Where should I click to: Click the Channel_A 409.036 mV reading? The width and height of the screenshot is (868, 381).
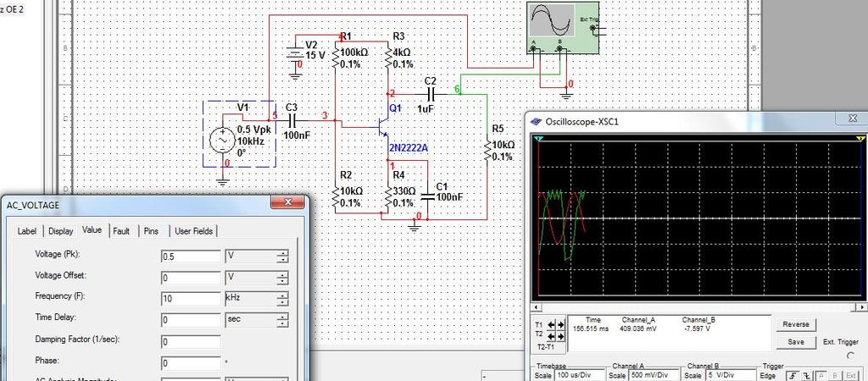coord(639,328)
